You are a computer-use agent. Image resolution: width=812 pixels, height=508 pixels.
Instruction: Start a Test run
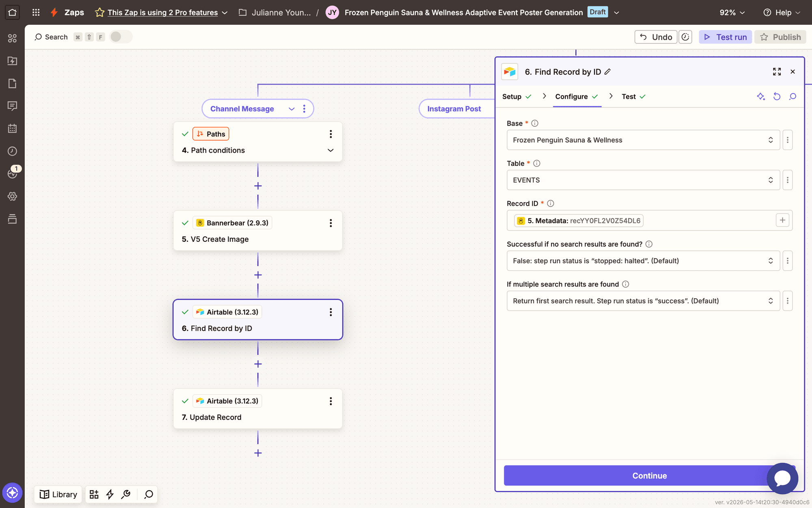(725, 37)
